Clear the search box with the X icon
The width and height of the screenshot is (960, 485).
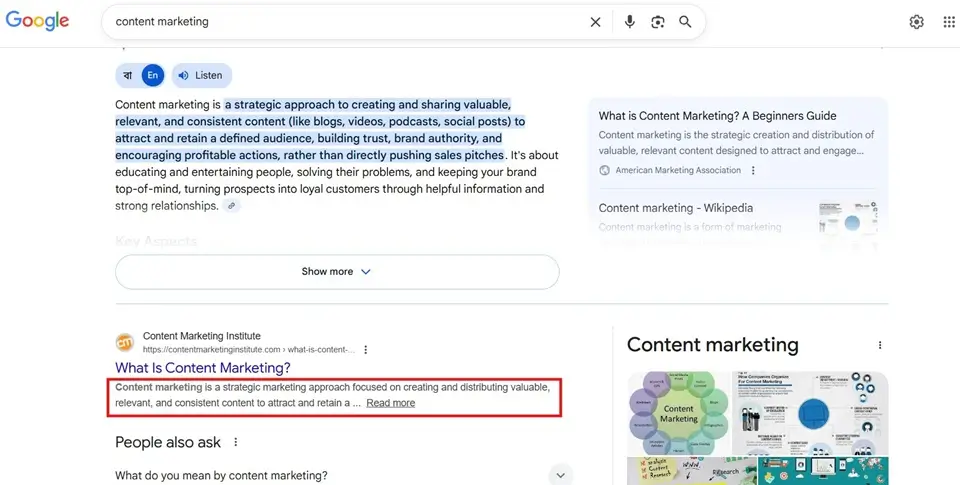click(595, 22)
